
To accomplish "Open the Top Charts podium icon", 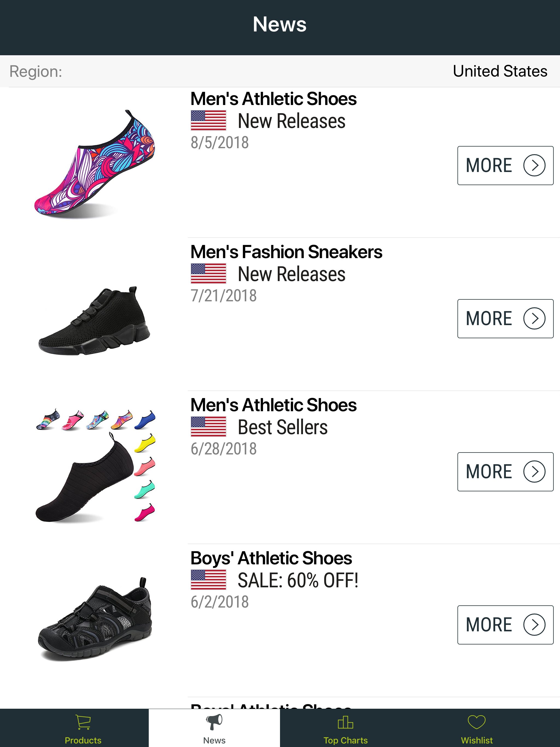I will point(345,722).
